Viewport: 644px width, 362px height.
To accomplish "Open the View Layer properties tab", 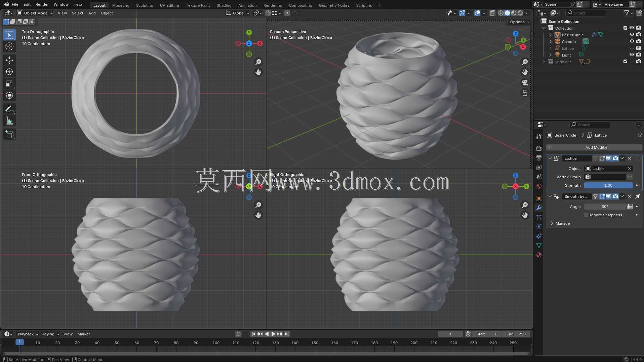I will point(539,167).
